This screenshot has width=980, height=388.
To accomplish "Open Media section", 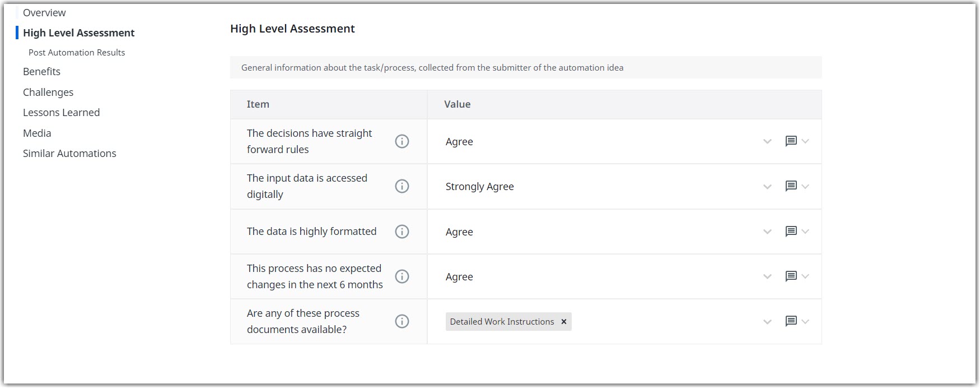I will [x=37, y=133].
